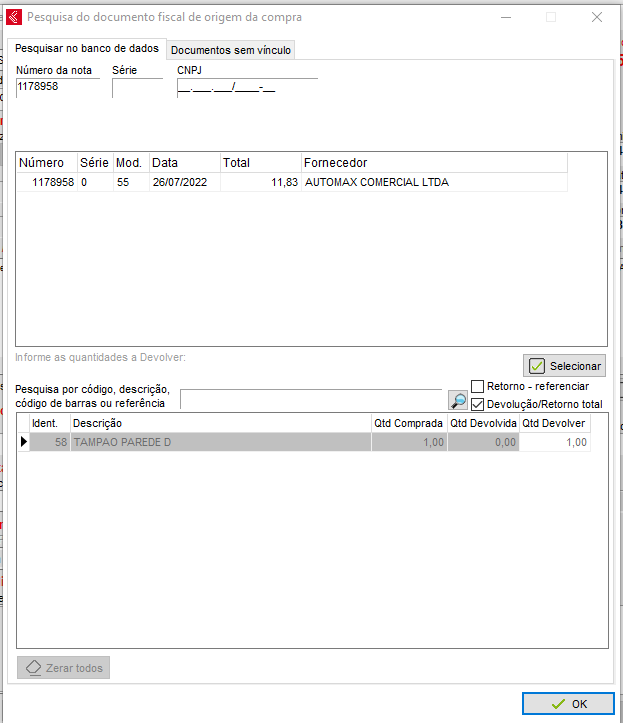Click the magnifier search icon
The image size is (623, 723).
pyautogui.click(x=457, y=401)
